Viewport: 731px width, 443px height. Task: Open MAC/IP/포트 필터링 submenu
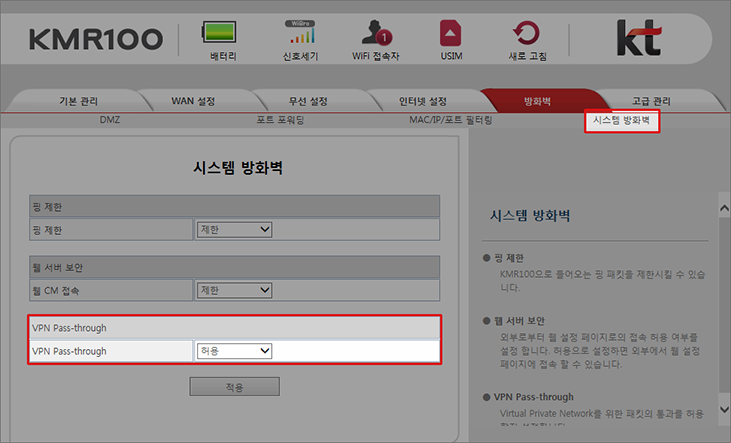point(450,120)
